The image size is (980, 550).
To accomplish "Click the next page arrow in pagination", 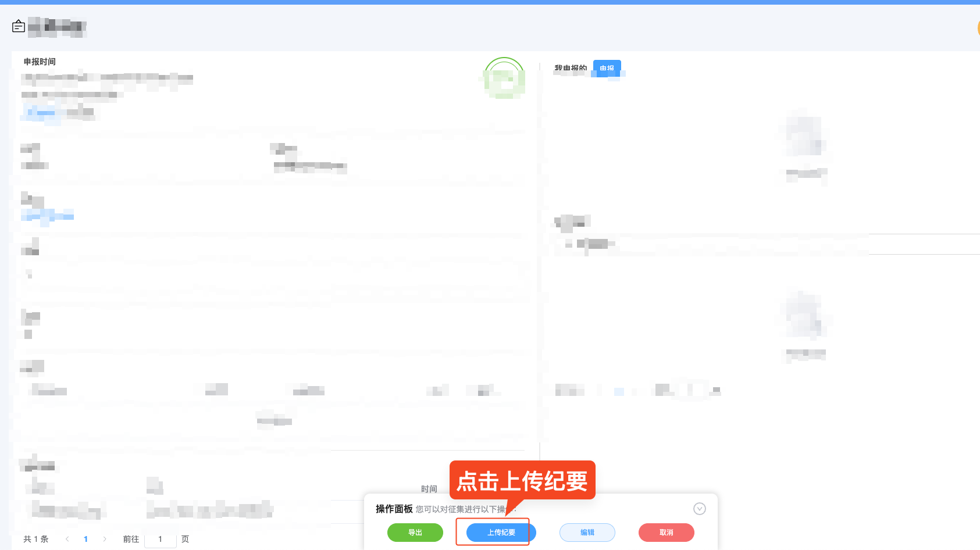I will [104, 539].
